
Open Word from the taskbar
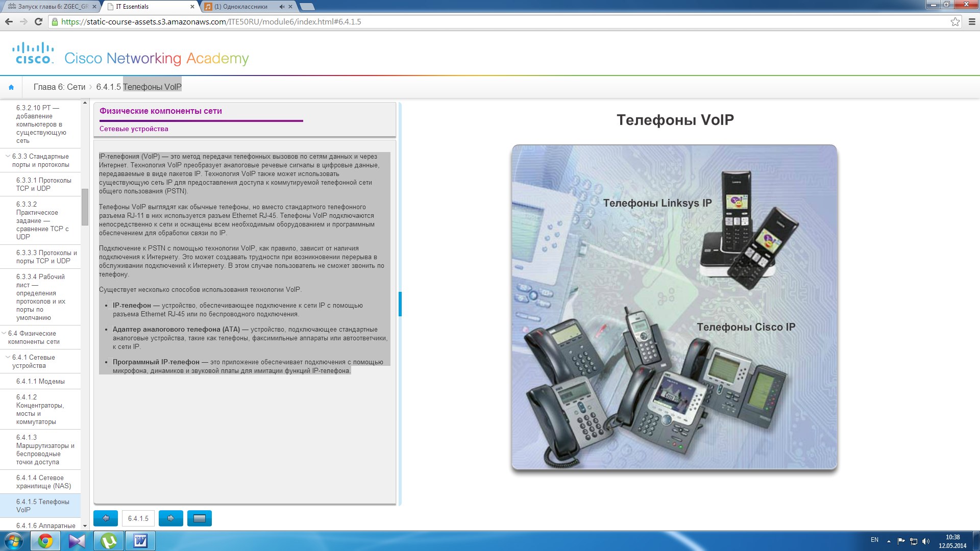tap(140, 541)
